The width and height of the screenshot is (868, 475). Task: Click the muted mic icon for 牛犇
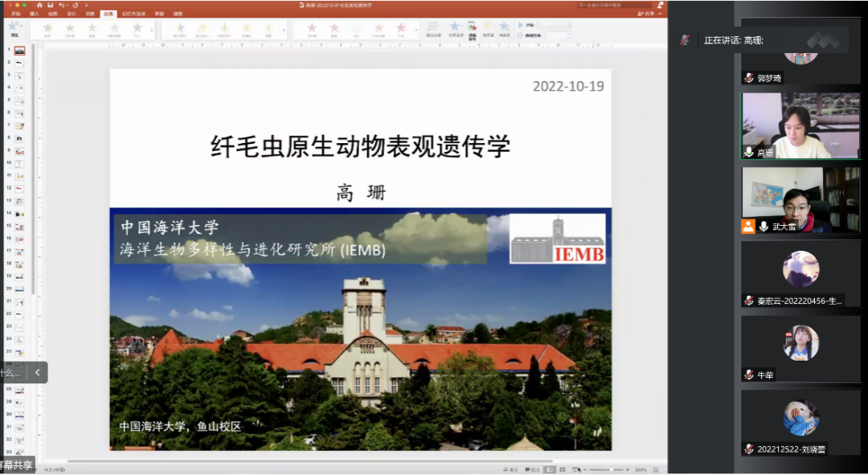(x=749, y=375)
